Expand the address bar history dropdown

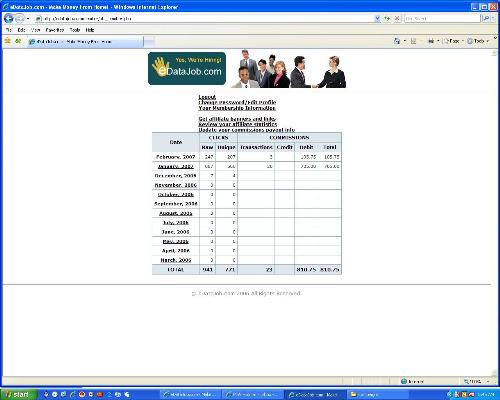[377, 19]
